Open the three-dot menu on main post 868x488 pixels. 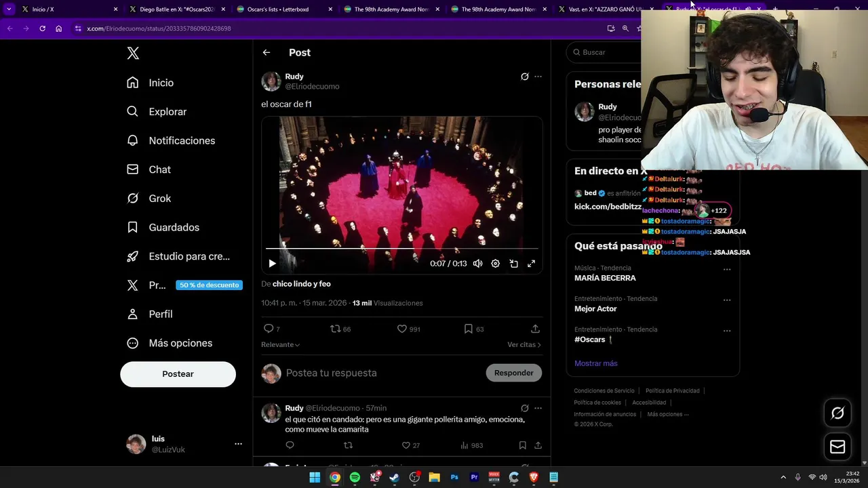[x=538, y=77]
